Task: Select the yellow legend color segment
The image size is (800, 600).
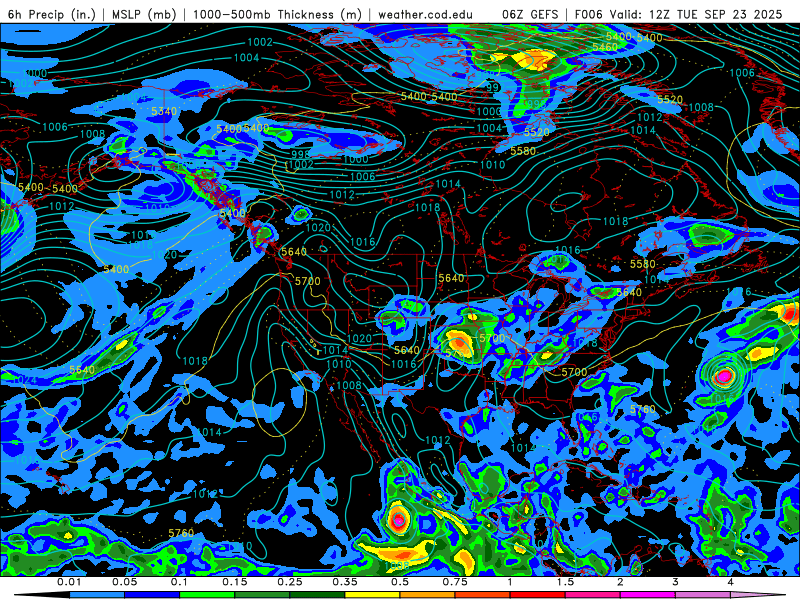Action: (x=372, y=595)
